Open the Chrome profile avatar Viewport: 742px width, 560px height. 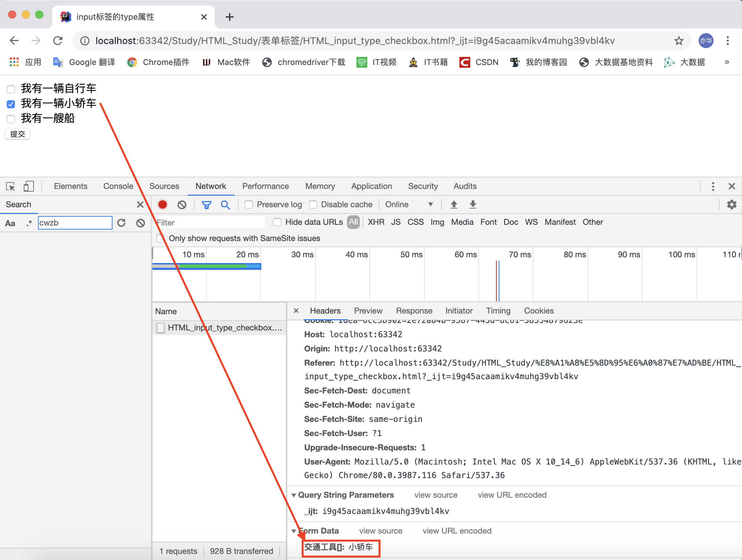pyautogui.click(x=706, y=41)
